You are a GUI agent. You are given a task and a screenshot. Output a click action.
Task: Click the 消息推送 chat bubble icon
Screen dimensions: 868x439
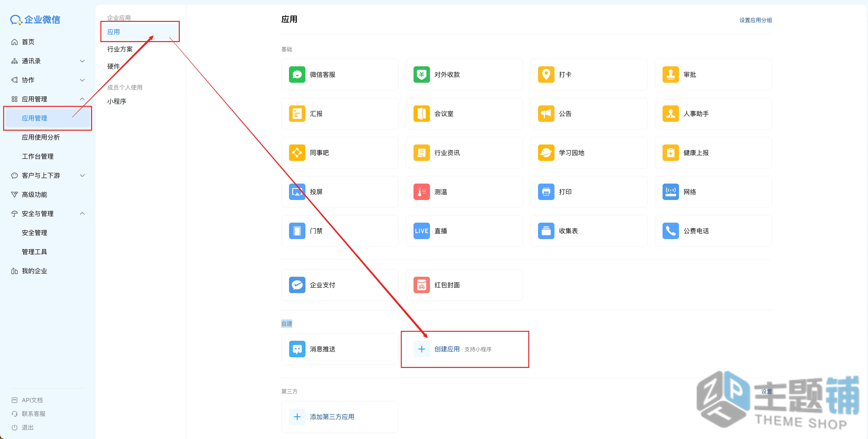[x=297, y=349]
